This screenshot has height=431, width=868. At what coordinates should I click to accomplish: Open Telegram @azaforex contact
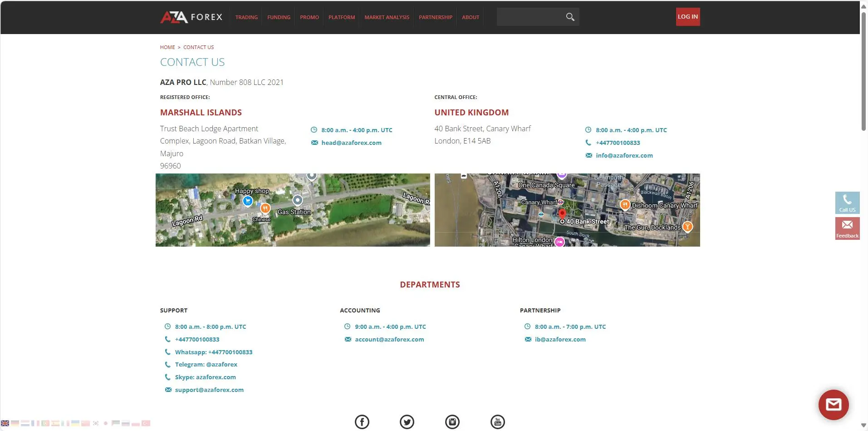click(206, 364)
